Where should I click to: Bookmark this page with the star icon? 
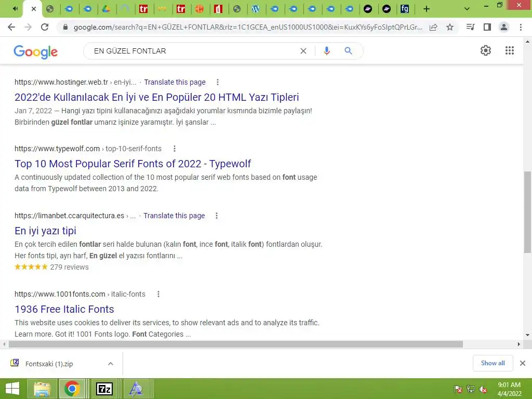(x=450, y=27)
